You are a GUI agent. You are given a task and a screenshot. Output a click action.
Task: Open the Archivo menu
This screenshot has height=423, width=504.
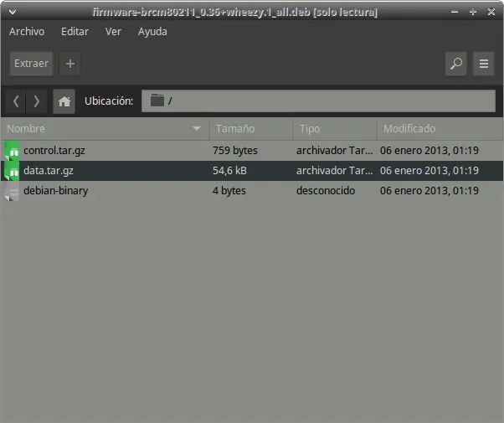pyautogui.click(x=27, y=32)
